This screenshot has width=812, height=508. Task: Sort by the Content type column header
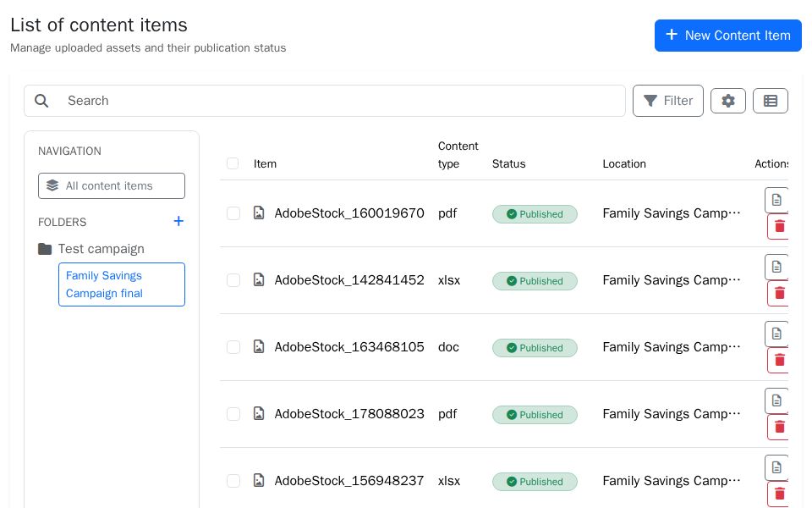[x=458, y=155]
